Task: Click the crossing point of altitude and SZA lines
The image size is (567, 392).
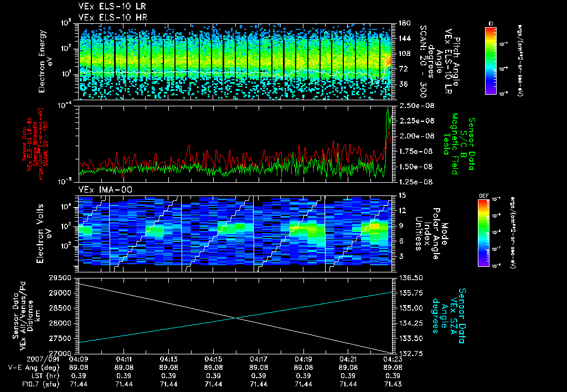Action: (x=236, y=318)
